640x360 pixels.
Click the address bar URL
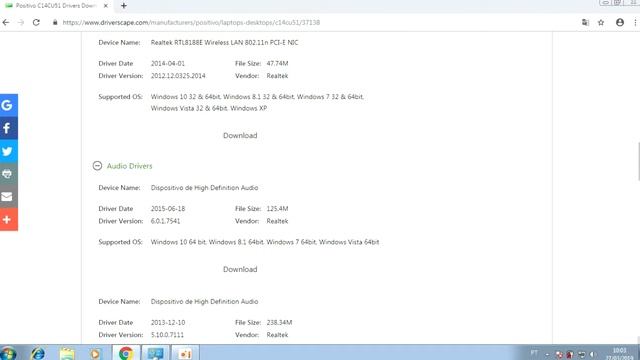point(191,22)
